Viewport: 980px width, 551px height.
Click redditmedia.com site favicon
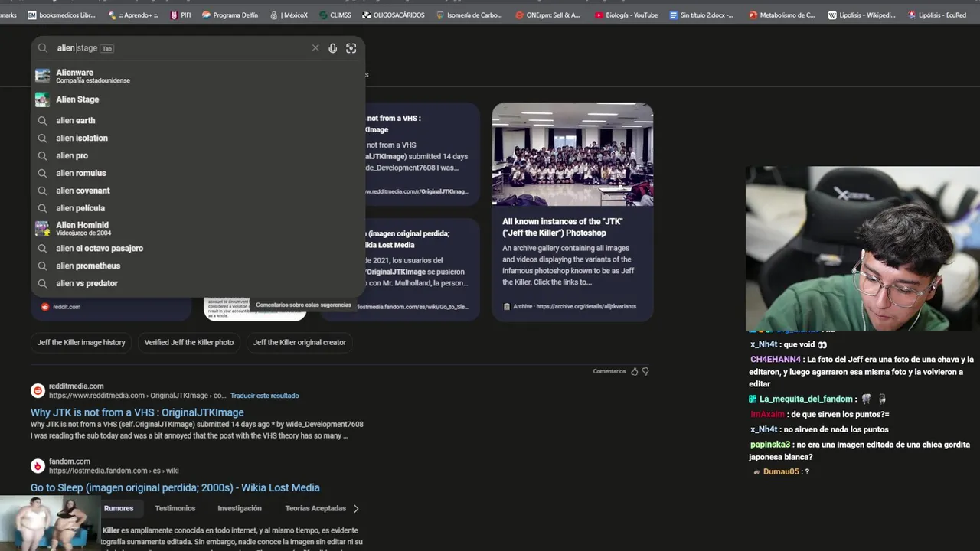pos(38,390)
